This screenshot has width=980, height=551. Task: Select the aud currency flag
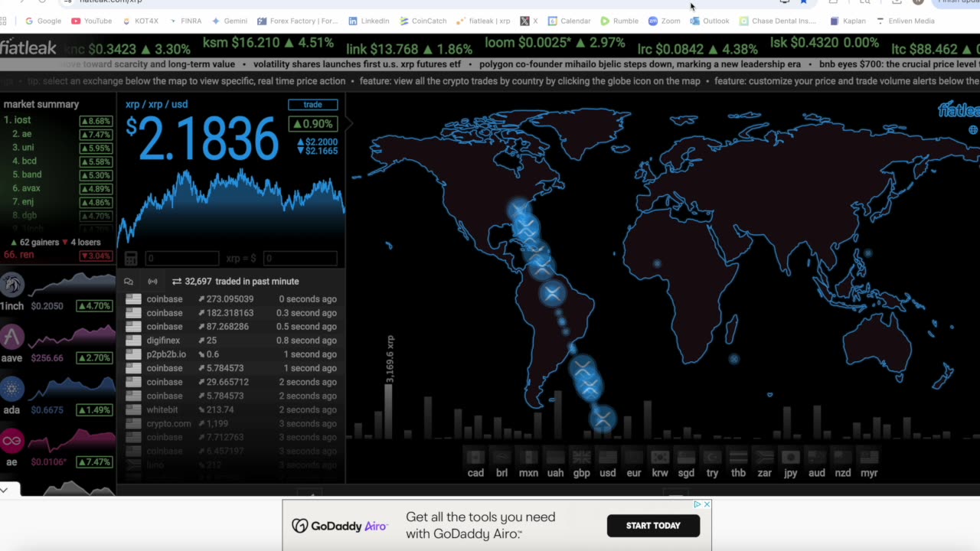(x=817, y=457)
